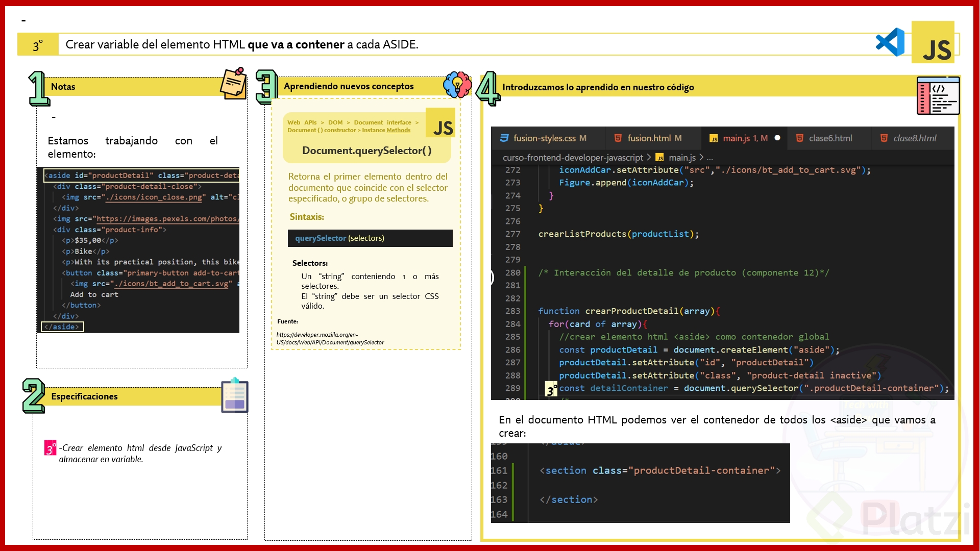980x551 pixels.
Task: Click Introduzcamos lo aprendido header
Action: (x=598, y=87)
